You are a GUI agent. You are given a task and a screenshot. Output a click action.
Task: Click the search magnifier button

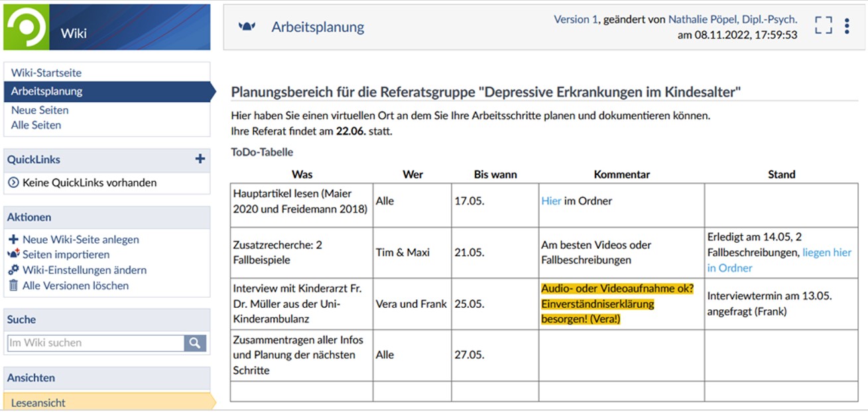pos(195,343)
